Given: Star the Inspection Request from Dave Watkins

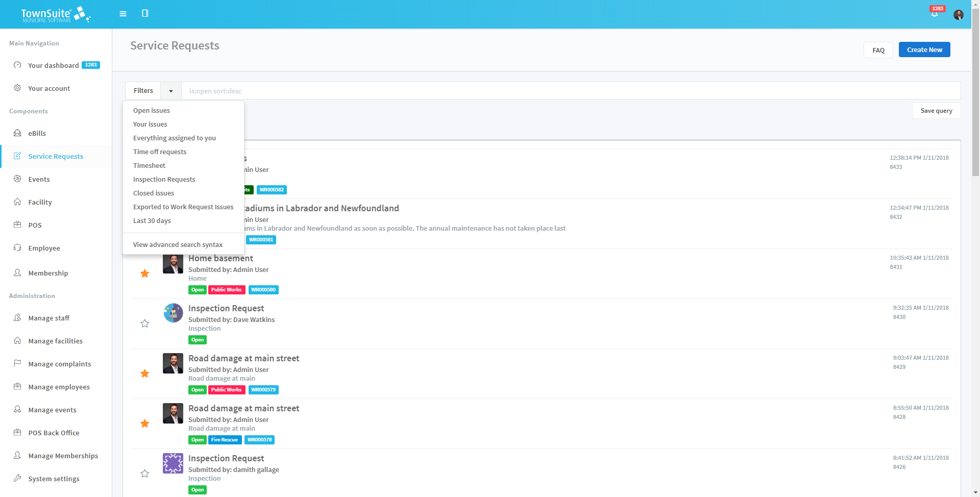Looking at the screenshot, I should [144, 323].
